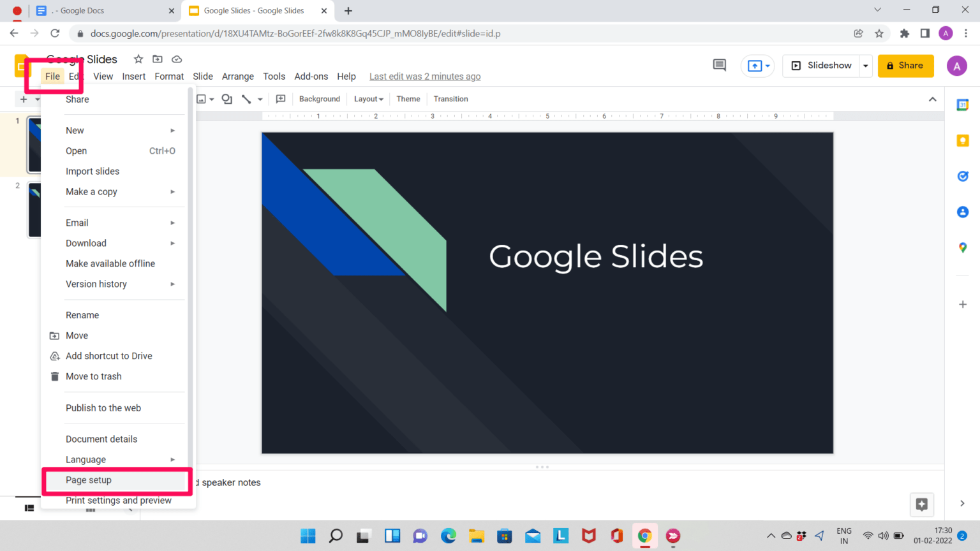Open Google Maps side panel
980x551 pixels.
click(x=963, y=248)
